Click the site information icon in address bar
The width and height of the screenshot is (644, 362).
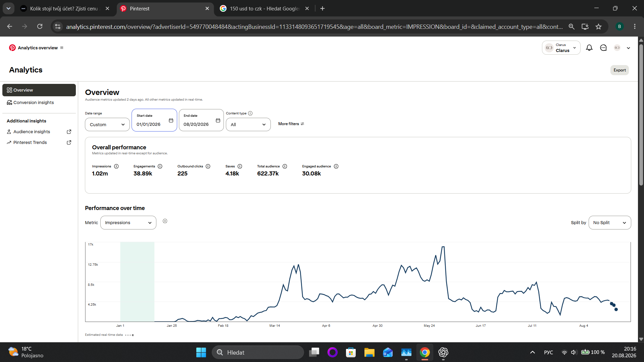[58, 27]
